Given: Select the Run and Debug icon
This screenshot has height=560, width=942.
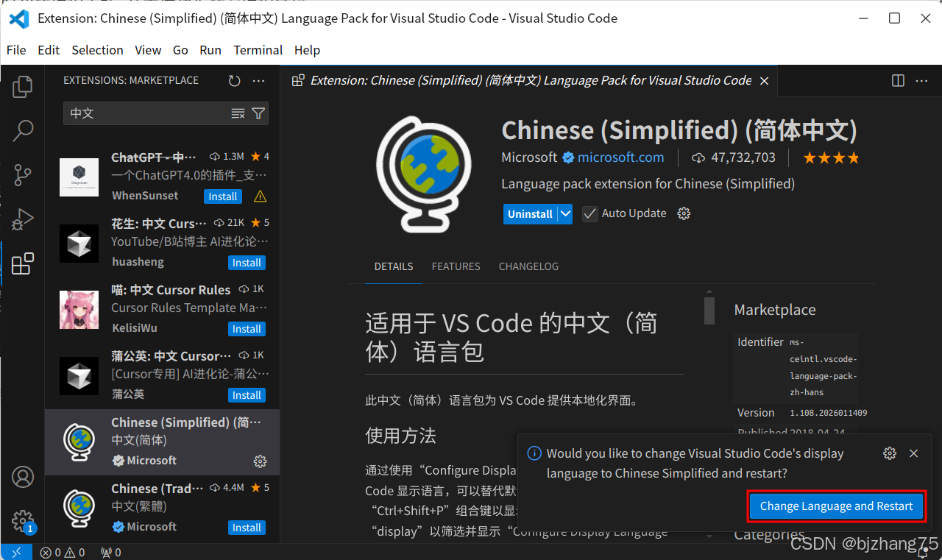Looking at the screenshot, I should coord(22,219).
